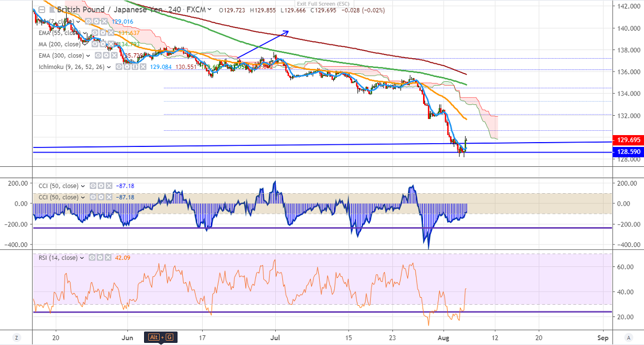Image resolution: width=644 pixels, height=345 pixels.
Task: Open the MA (7, close) indicator dropdown arrow
Action: pos(78,22)
